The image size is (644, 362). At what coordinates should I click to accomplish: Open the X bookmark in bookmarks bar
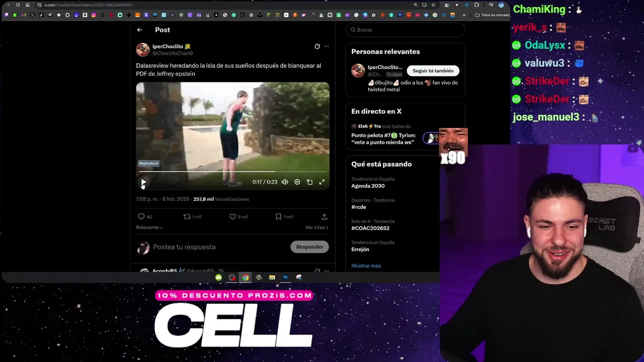[32, 15]
